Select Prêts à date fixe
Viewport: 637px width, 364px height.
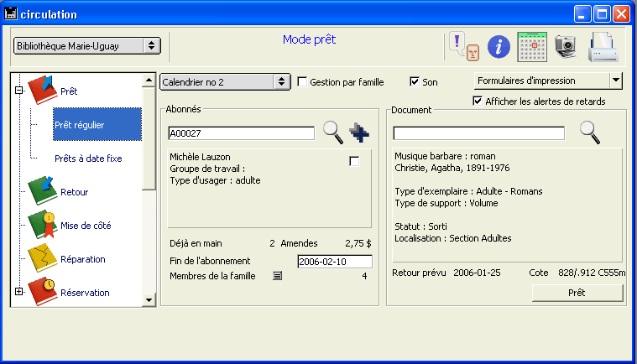coord(88,158)
